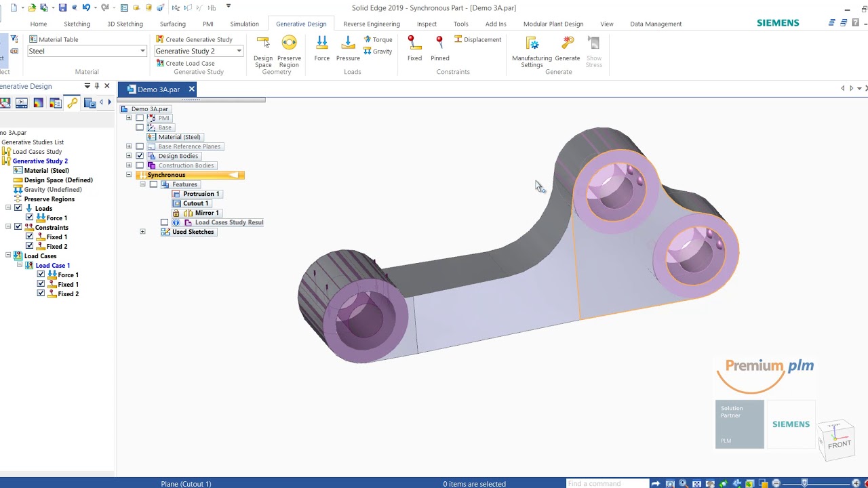Image resolution: width=868 pixels, height=488 pixels.
Task: Apply a Pinned constraint
Action: coord(440,49)
